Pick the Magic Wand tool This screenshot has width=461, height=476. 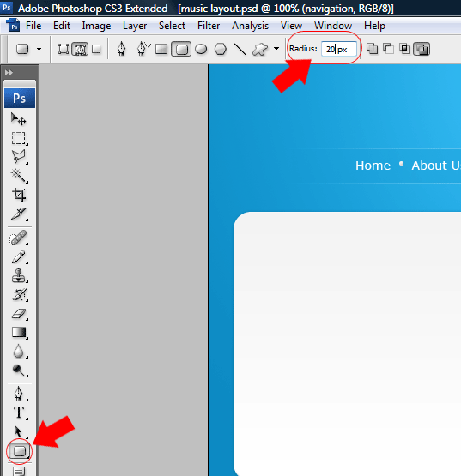coord(19,176)
